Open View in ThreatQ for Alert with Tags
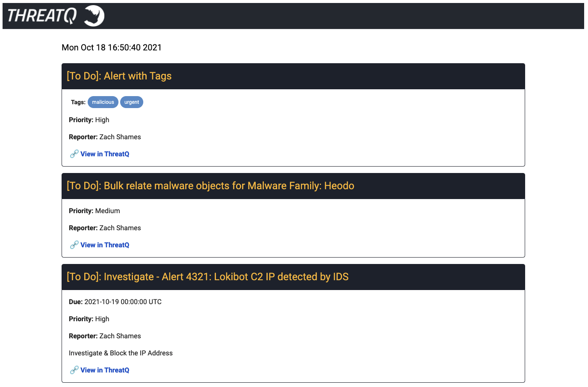Screen dimensions: 588x387 click(x=105, y=154)
